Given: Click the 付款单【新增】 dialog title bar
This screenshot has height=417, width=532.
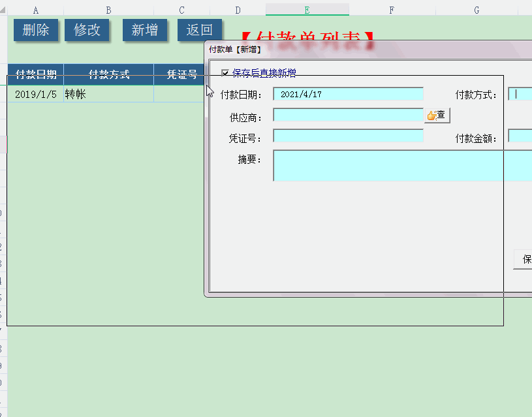Looking at the screenshot, I should coord(368,50).
